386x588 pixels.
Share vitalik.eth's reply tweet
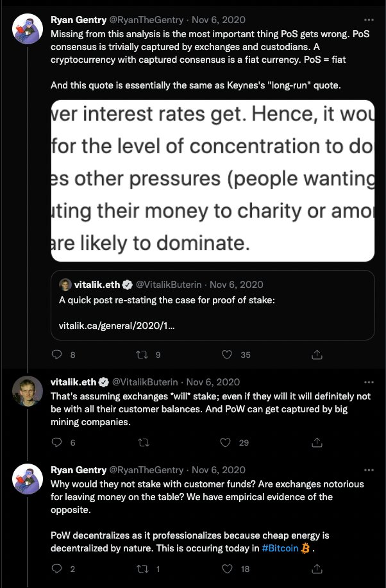click(x=317, y=442)
